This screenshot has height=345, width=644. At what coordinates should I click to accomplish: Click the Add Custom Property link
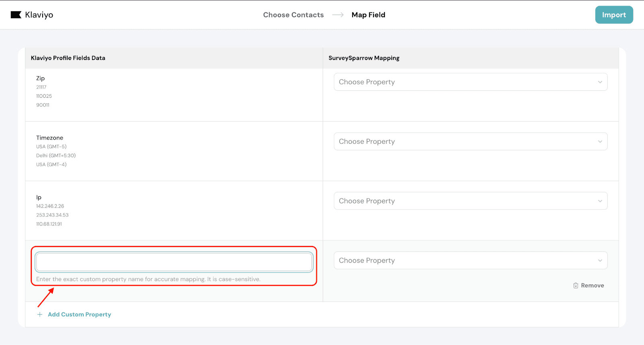tap(79, 314)
